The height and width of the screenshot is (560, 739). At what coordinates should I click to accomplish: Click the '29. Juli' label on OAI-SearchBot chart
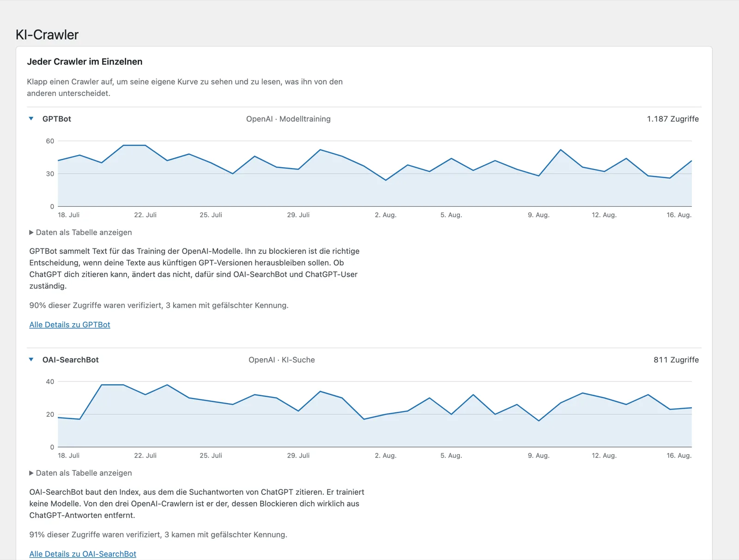(x=298, y=455)
